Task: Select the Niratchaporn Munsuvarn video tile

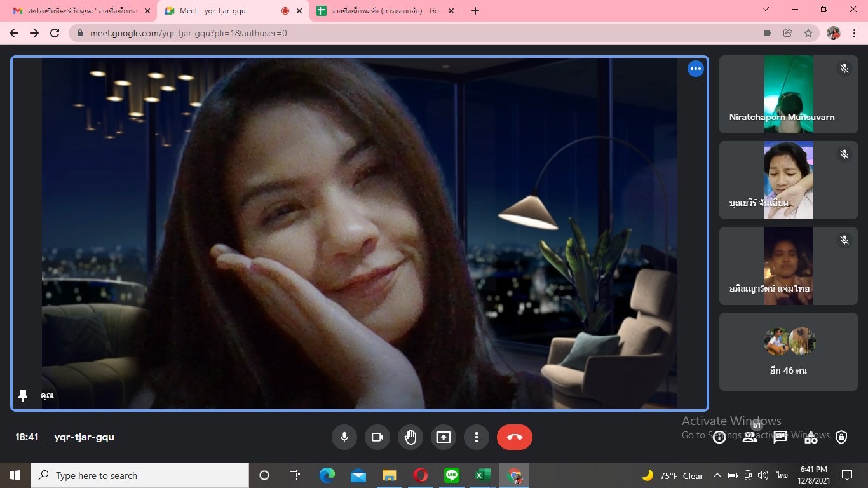Action: pos(788,94)
